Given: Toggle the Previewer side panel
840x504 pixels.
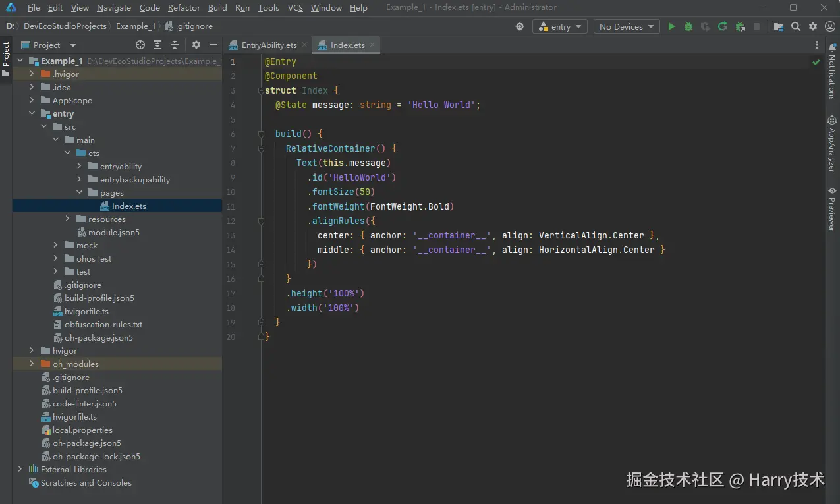Looking at the screenshot, I should pyautogui.click(x=832, y=209).
